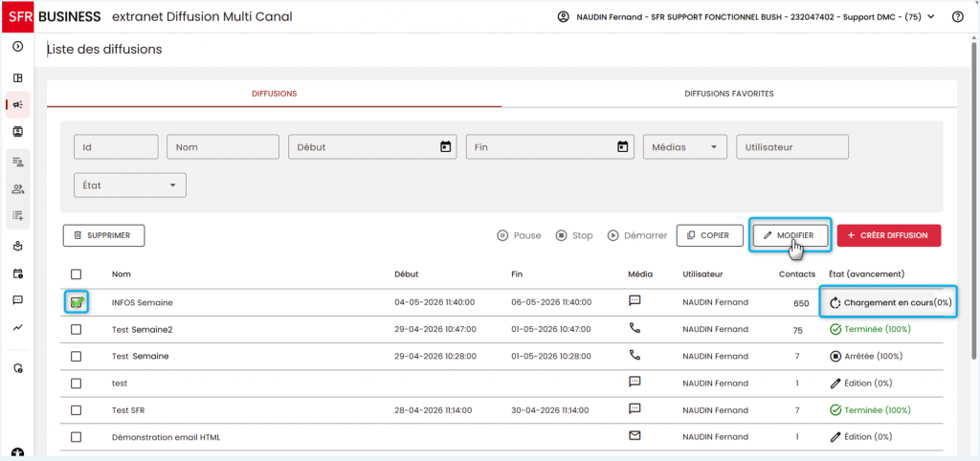
Task: Expand the user account menu chevron
Action: [932, 17]
